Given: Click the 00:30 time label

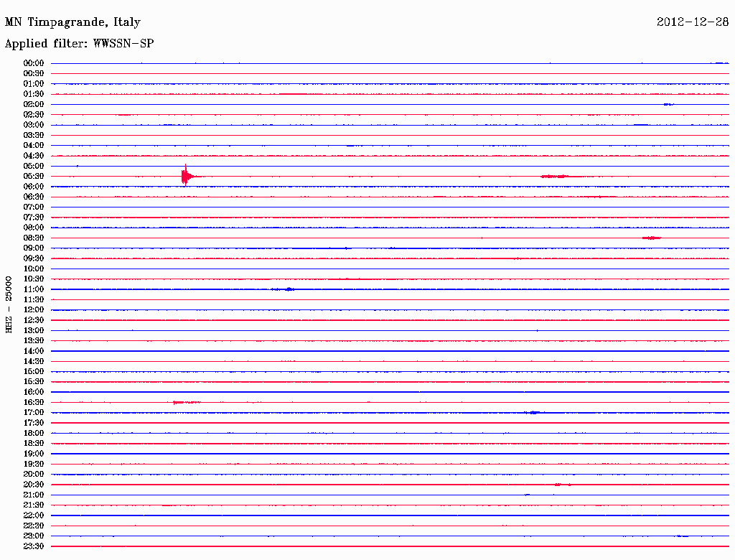Looking at the screenshot, I should tap(34, 73).
